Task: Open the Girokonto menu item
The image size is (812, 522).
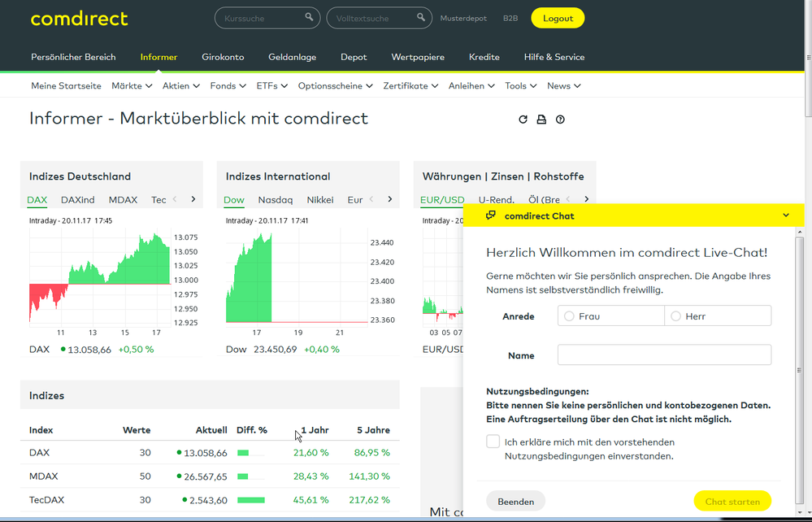Action: [x=223, y=57]
